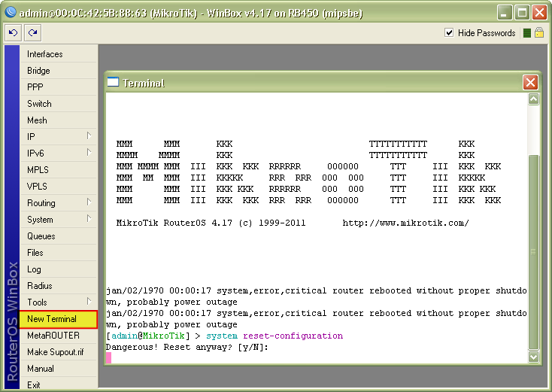Click the Terminal window title icon
Image resolution: width=552 pixels, height=392 pixels.
(x=113, y=82)
